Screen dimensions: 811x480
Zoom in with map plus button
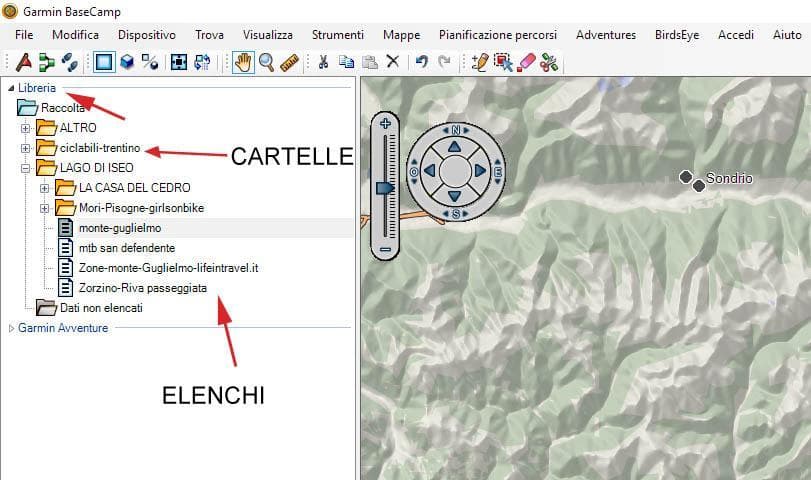pyautogui.click(x=385, y=123)
